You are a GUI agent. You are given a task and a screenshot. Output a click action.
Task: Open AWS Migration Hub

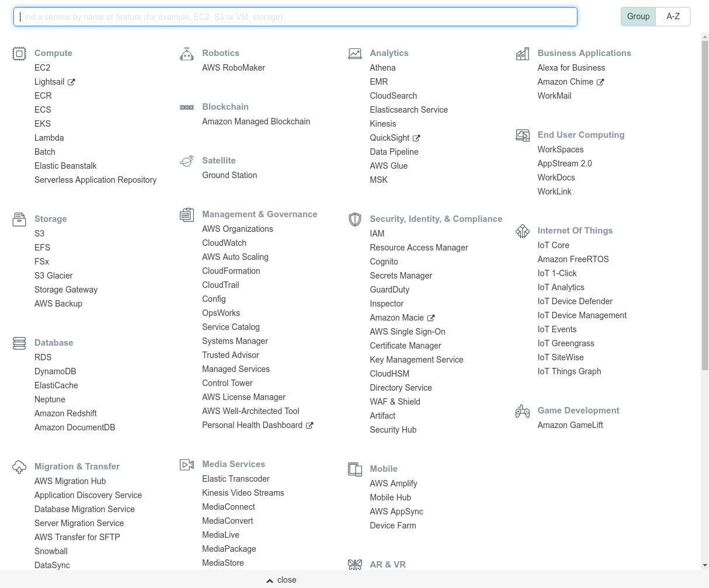70,481
